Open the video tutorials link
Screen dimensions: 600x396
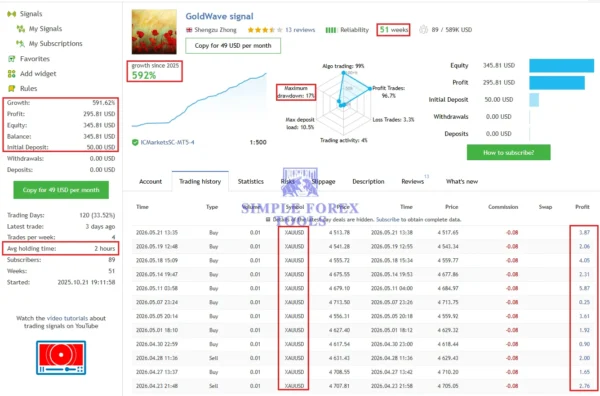pos(67,318)
